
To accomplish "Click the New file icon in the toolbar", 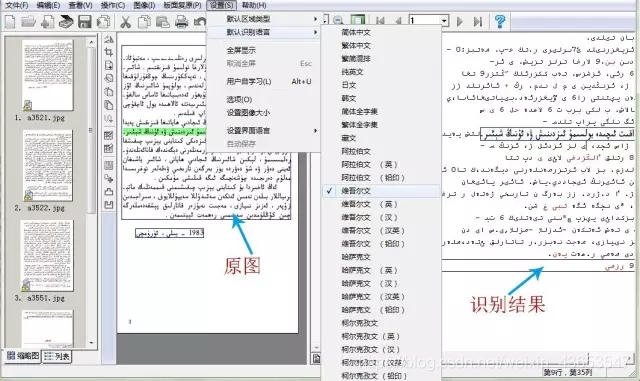I will [10, 21].
